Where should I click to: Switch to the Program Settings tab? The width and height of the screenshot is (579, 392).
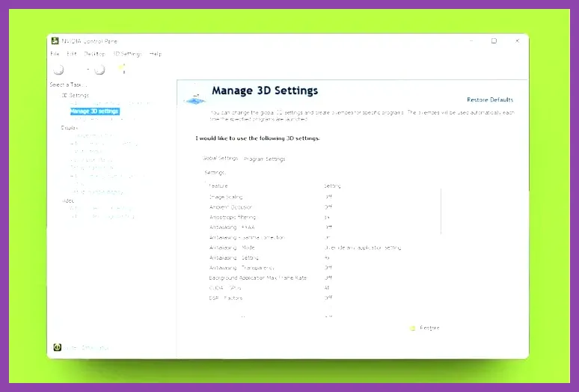[x=264, y=159]
